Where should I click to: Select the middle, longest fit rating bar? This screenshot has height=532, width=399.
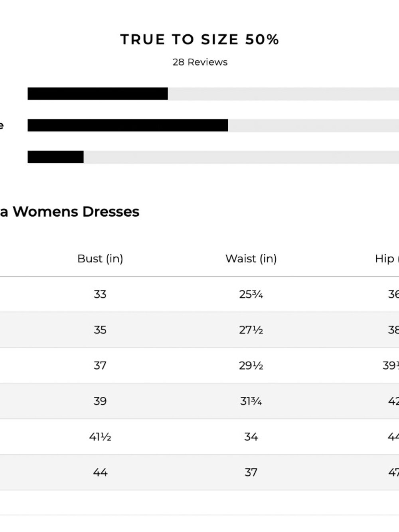[213, 125]
